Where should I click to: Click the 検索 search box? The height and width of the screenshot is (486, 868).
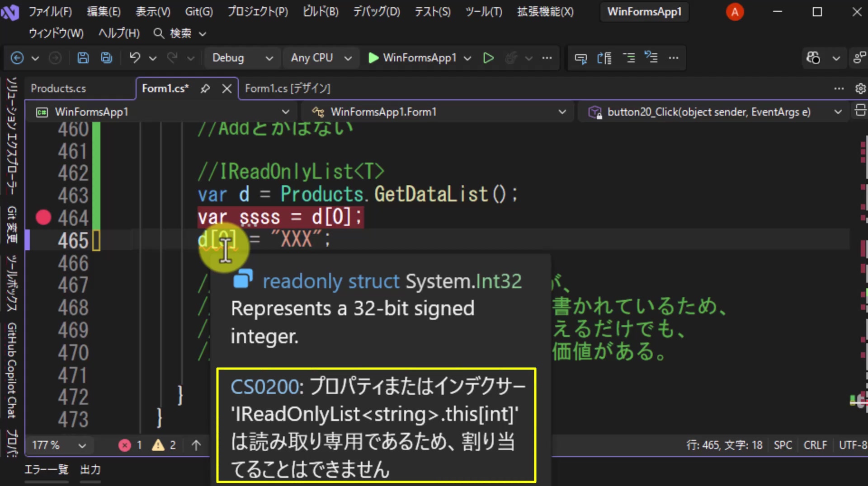click(x=180, y=33)
